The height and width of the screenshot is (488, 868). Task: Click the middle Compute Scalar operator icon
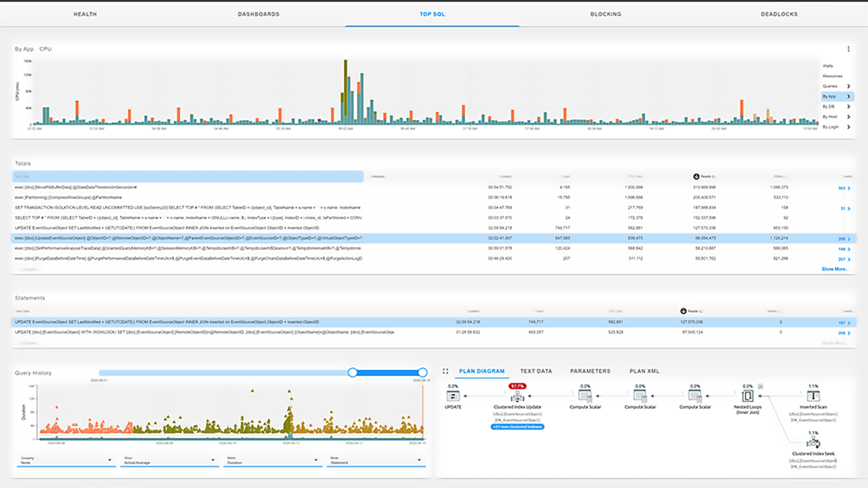pyautogui.click(x=639, y=396)
